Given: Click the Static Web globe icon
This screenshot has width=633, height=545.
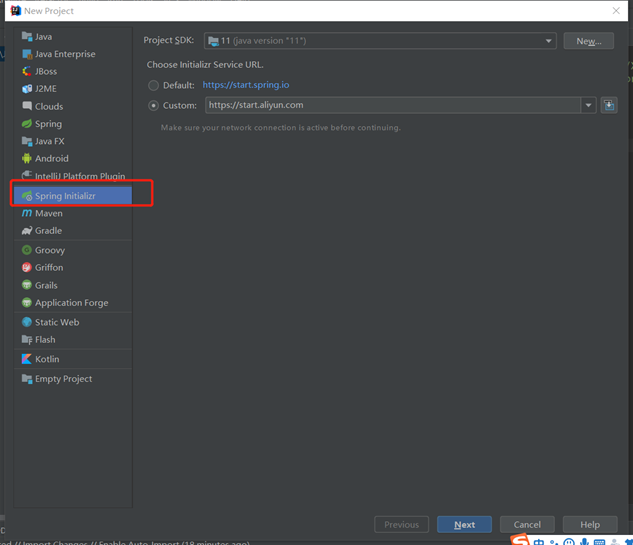Looking at the screenshot, I should pyautogui.click(x=27, y=322).
